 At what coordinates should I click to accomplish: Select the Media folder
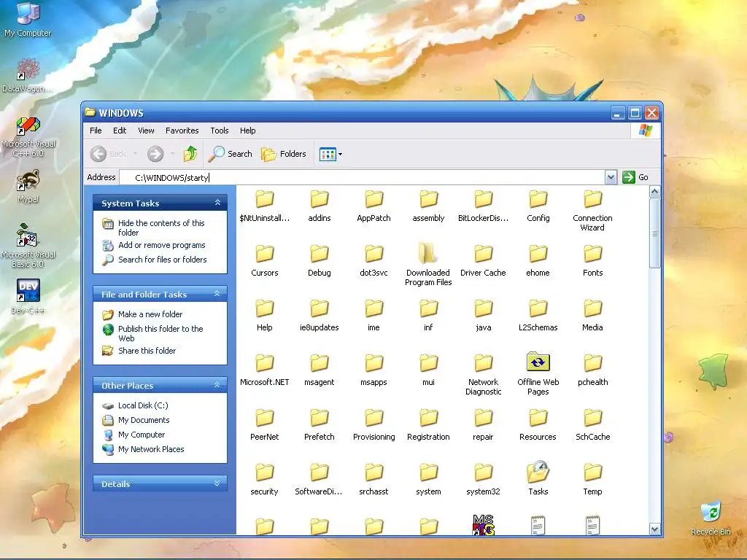click(592, 315)
